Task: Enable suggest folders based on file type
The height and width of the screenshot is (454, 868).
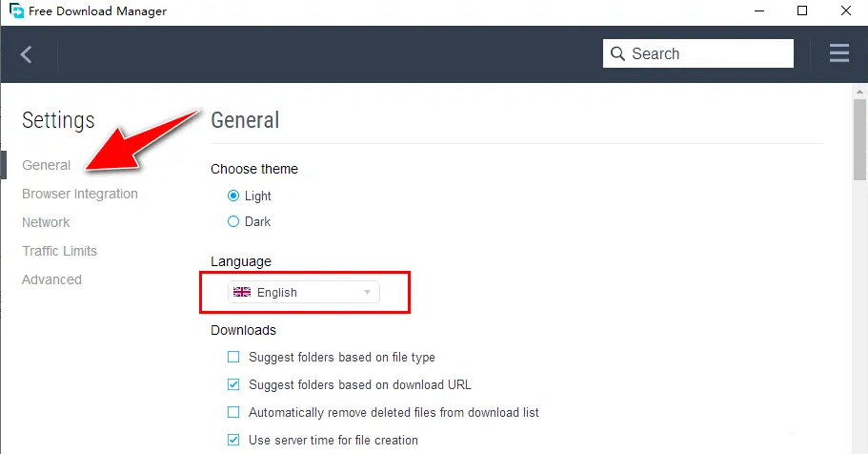Action: [x=233, y=358]
